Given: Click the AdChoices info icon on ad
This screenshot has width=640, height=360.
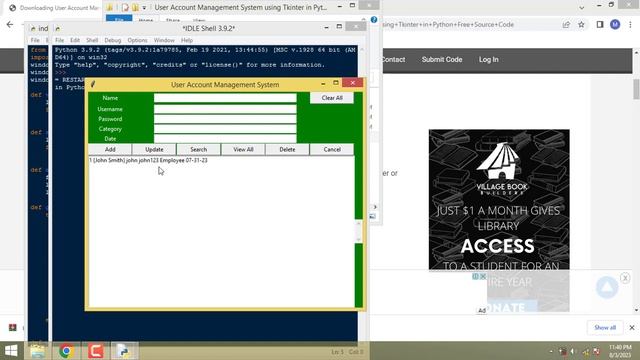Looking at the screenshot, I should pos(475,276).
